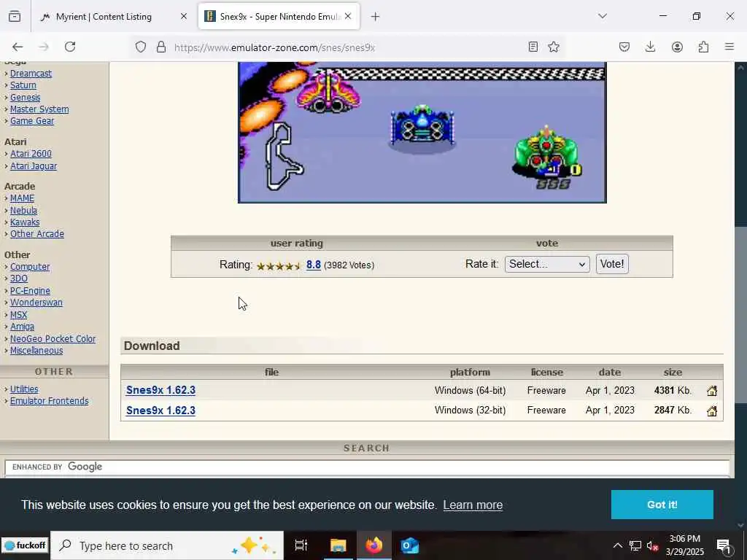Open the Dreamcast sidebar link
Screen dimensions: 747x560
point(31,74)
